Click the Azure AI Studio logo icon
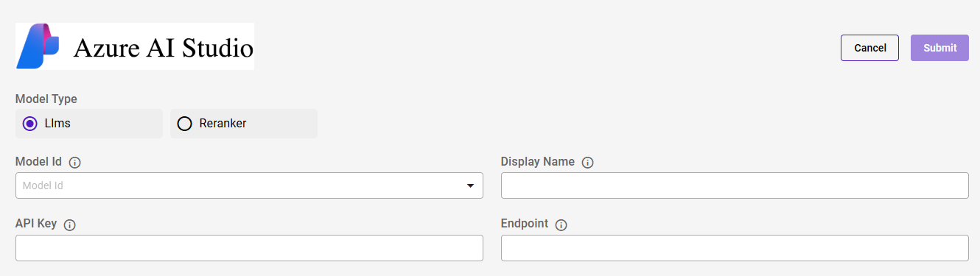 pos(38,46)
